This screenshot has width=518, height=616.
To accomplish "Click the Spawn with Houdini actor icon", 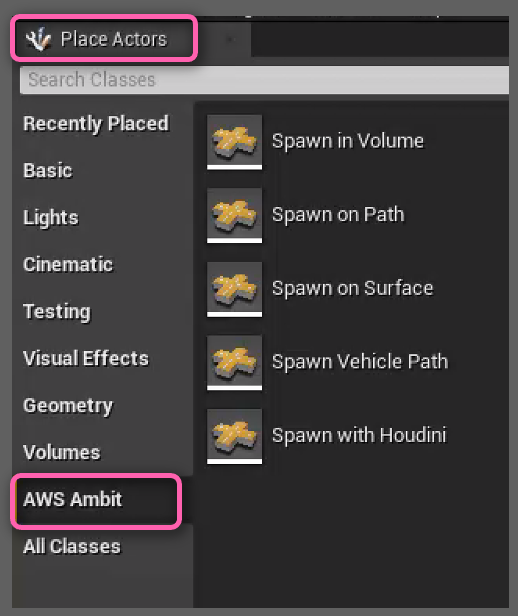I will (x=234, y=436).
